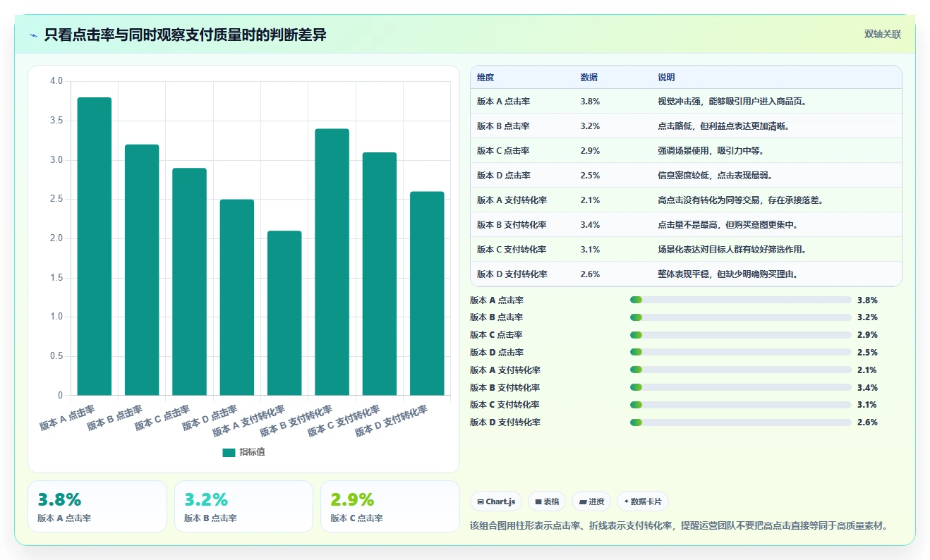Click the 版本 C 支付转化率 progress bar

pos(741,405)
